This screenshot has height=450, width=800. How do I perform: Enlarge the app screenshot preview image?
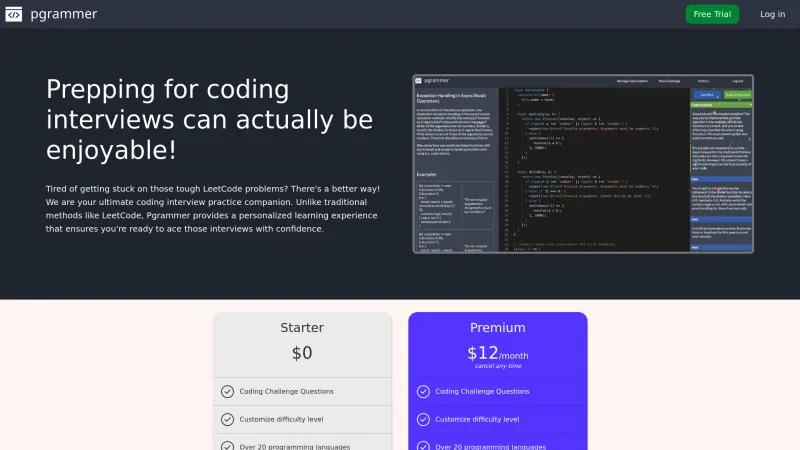[583, 164]
